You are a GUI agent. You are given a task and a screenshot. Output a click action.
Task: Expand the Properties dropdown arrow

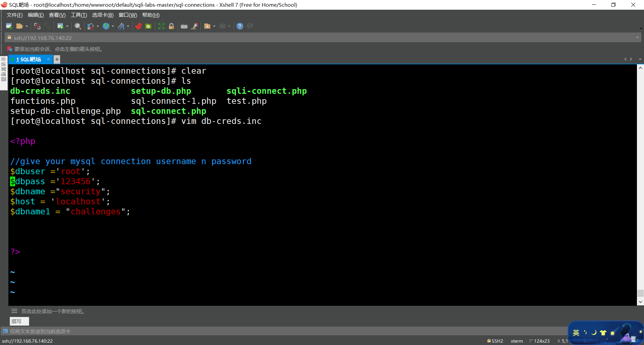point(67,26)
